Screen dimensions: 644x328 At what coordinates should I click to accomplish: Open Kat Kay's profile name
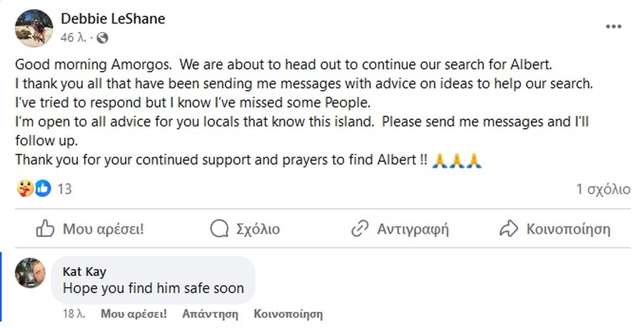click(84, 272)
